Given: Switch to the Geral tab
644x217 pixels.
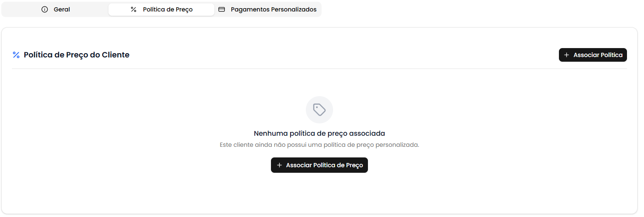Looking at the screenshot, I should point(56,9).
